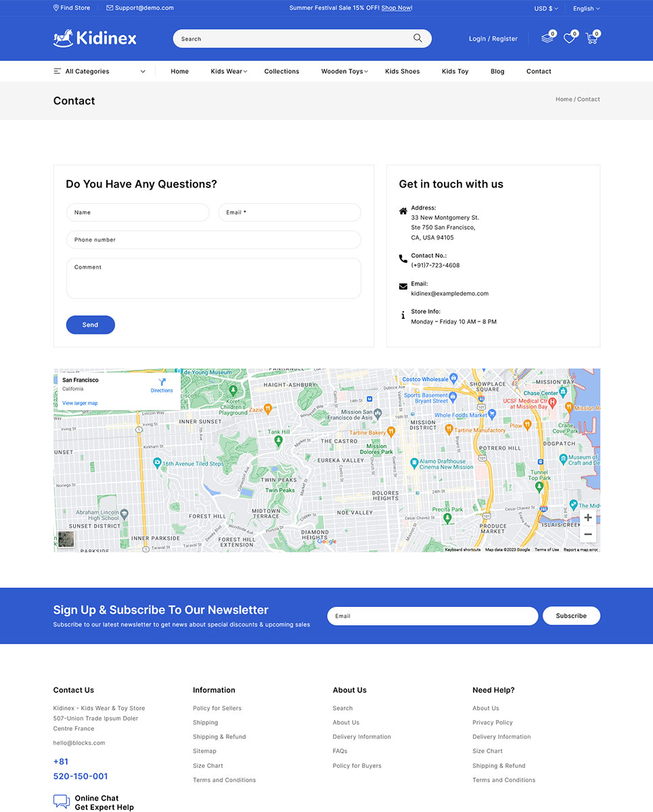This screenshot has width=653, height=812.
Task: Open the compare stack icon
Action: pos(547,39)
